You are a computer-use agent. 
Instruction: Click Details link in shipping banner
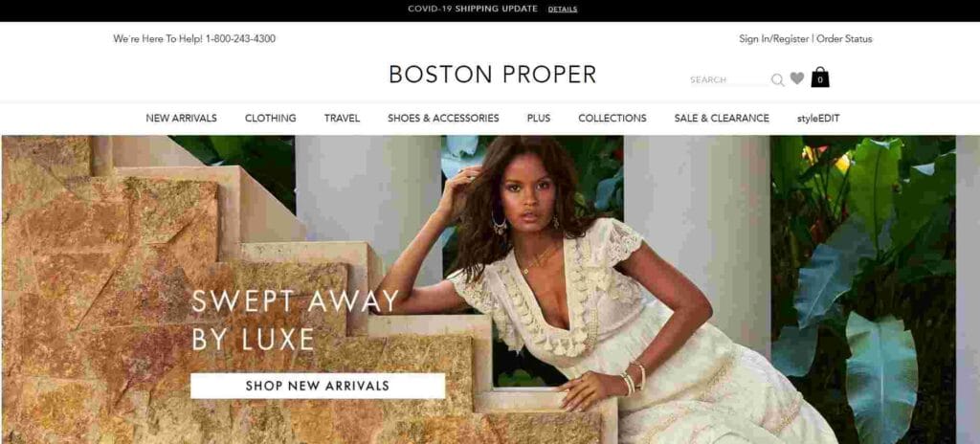coord(563,10)
